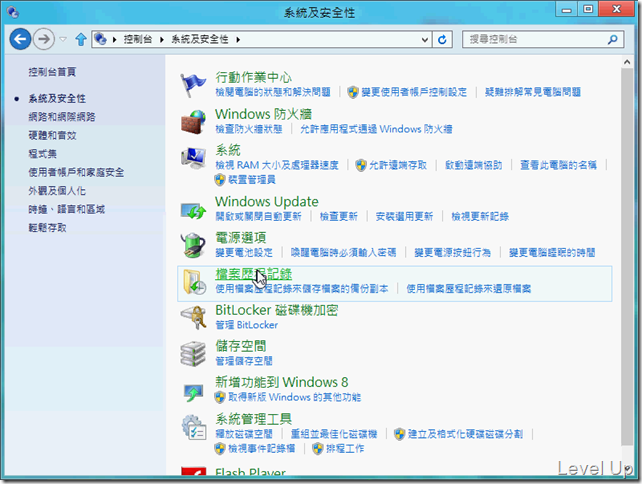Open 檔案歷程記錄 heading
642x484 pixels.
tap(253, 274)
